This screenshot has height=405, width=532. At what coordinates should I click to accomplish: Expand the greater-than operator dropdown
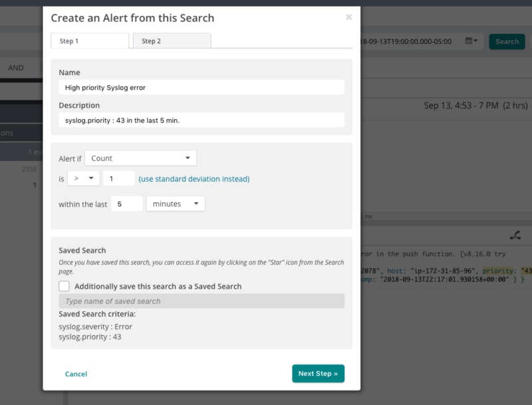[82, 178]
